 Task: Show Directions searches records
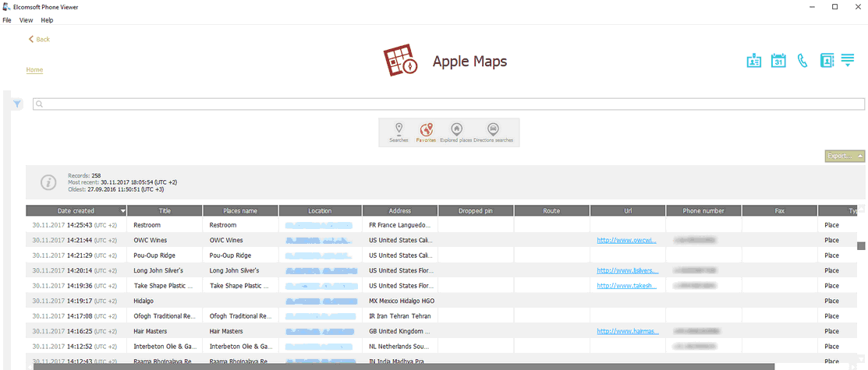(493, 132)
